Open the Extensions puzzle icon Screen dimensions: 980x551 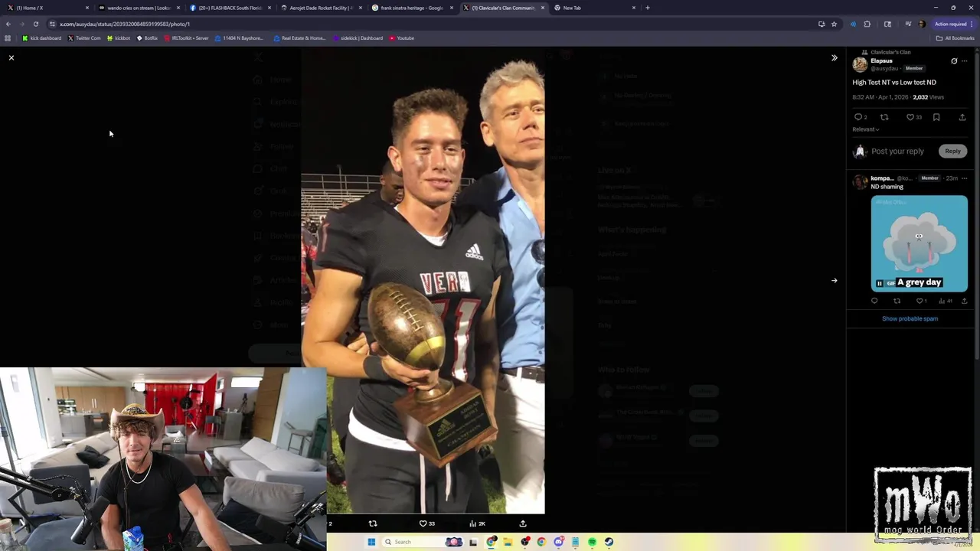click(867, 24)
